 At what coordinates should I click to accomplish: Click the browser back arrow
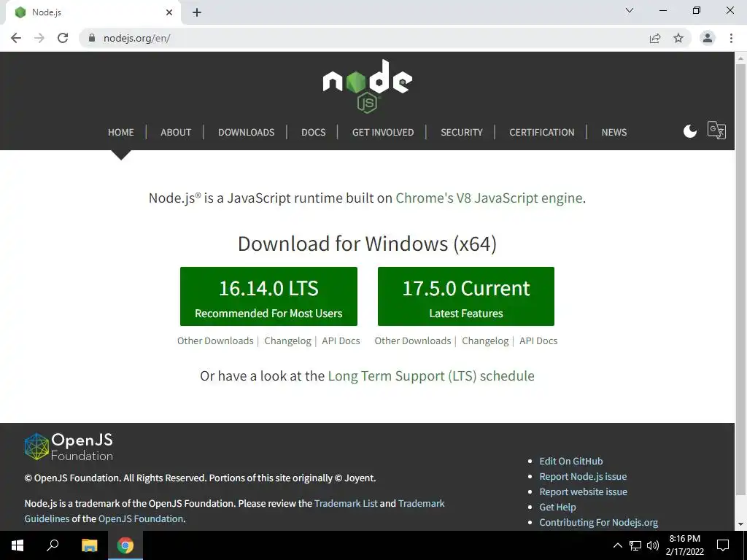[16, 38]
